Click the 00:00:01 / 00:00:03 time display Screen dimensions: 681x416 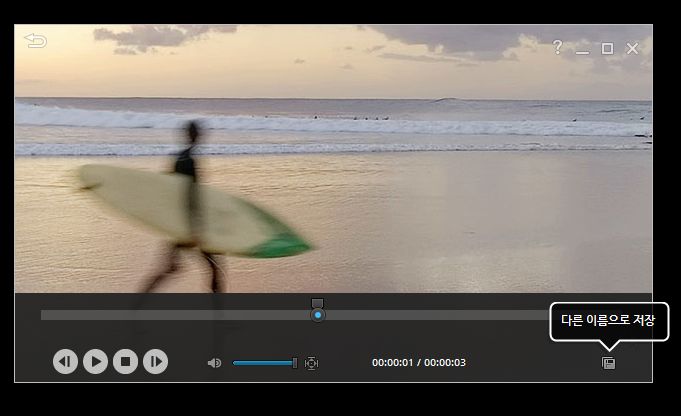pos(419,363)
